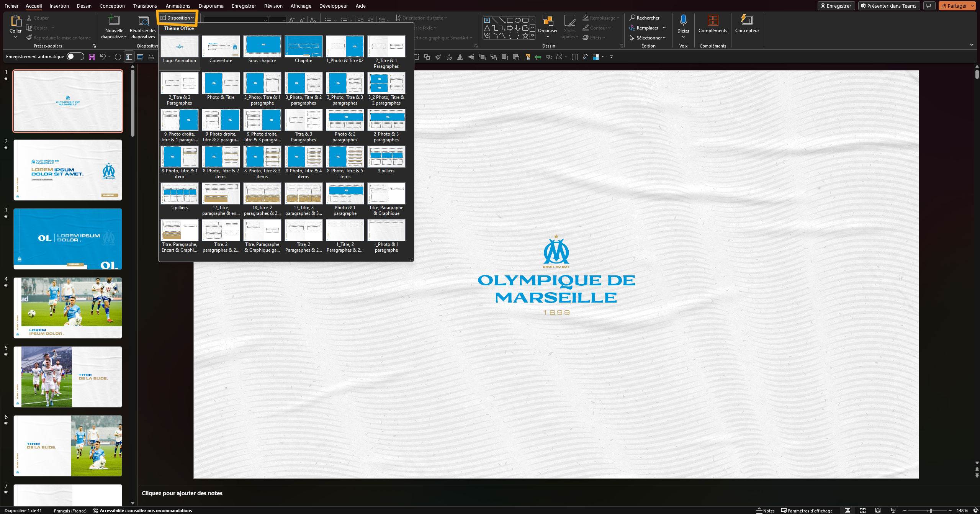This screenshot has width=980, height=514.
Task: Click the 148 % zoom level
Action: pyautogui.click(x=962, y=511)
